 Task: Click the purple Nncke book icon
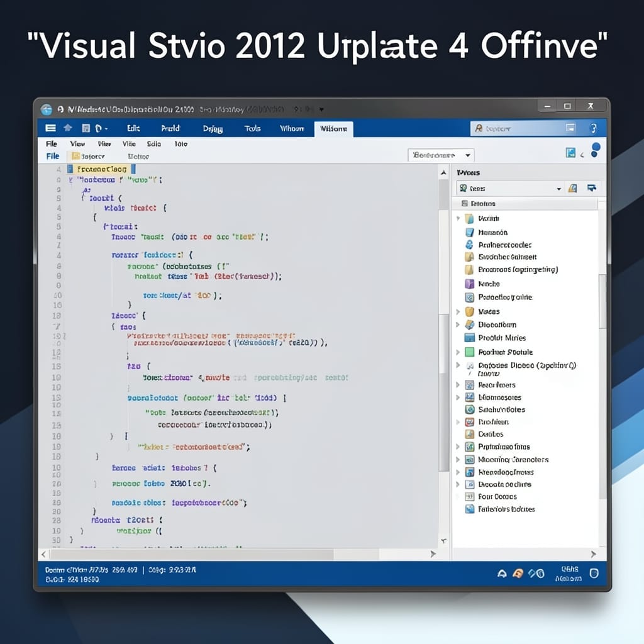469,284
